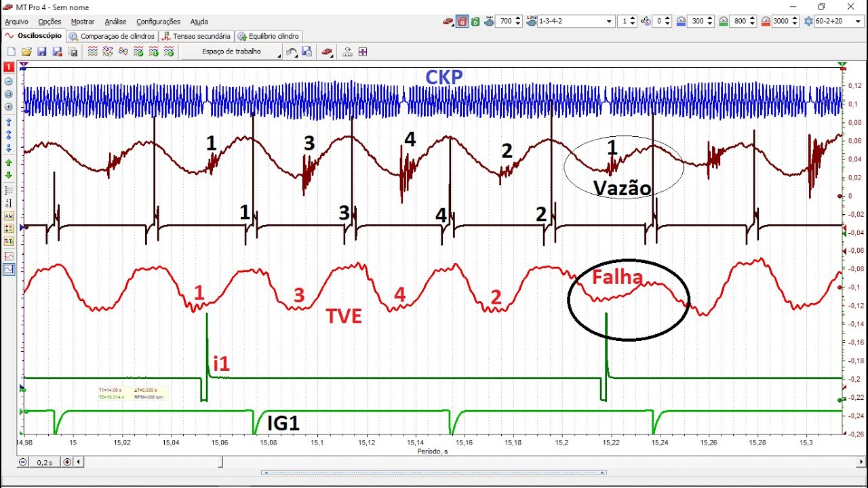868x488 pixels.
Task: Switch to the Tensao secundária tab
Action: click(197, 36)
